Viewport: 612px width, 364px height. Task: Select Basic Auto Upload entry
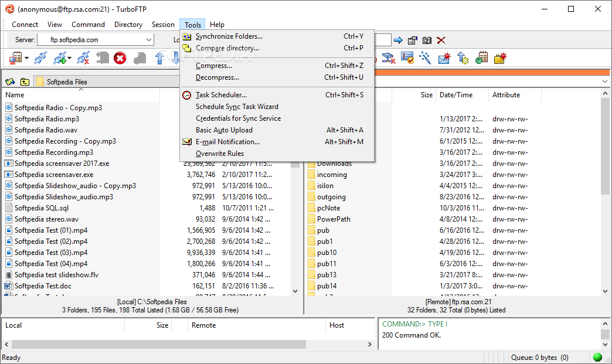277,130
